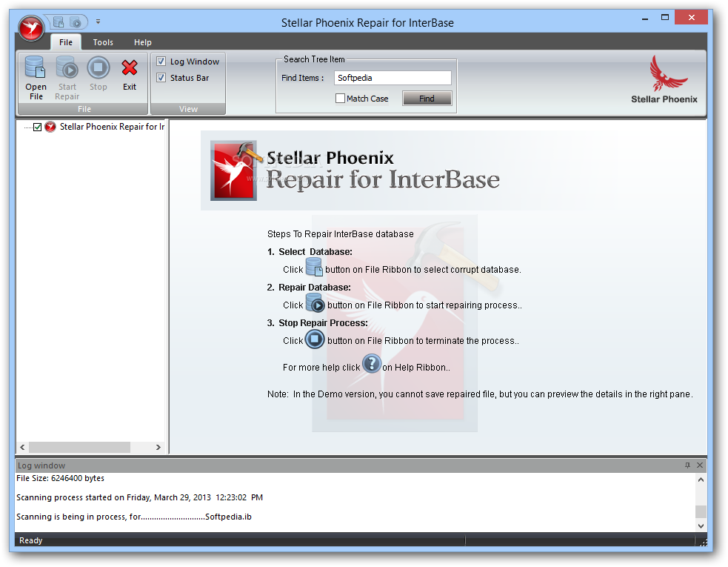This screenshot has width=728, height=567.
Task: Click the 'Scanning process started on Friday' log line
Action: (139, 497)
